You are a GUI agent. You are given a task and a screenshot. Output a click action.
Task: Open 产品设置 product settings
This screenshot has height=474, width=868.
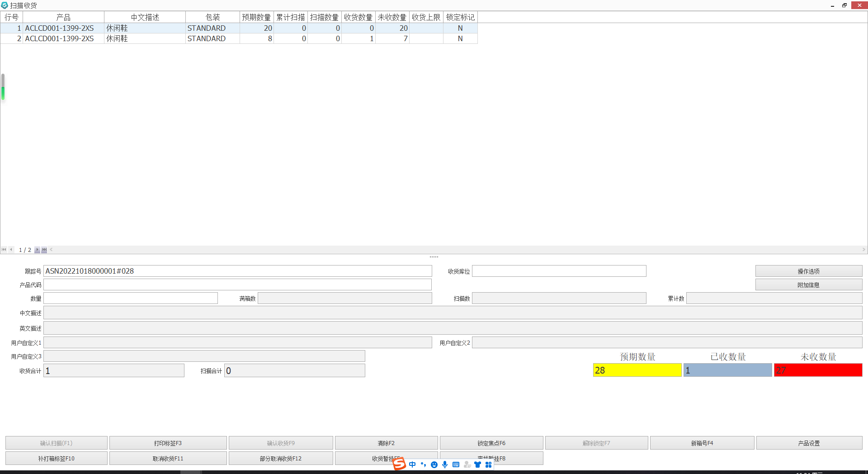coord(809,443)
